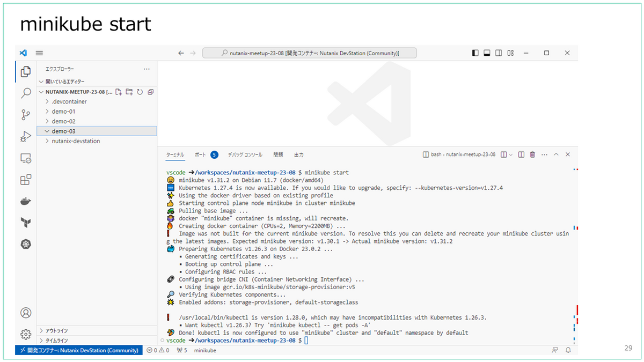Open errors and warnings in status bar
The width and height of the screenshot is (644, 362).
[x=158, y=350]
